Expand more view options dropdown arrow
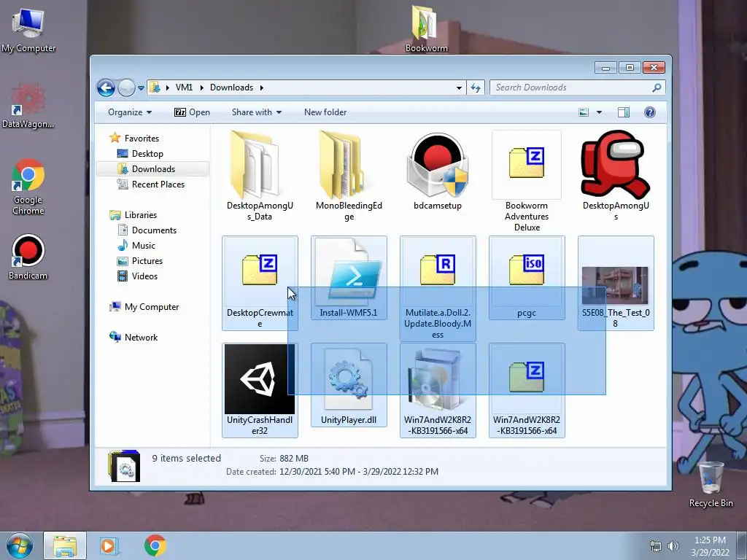 pyautogui.click(x=600, y=112)
